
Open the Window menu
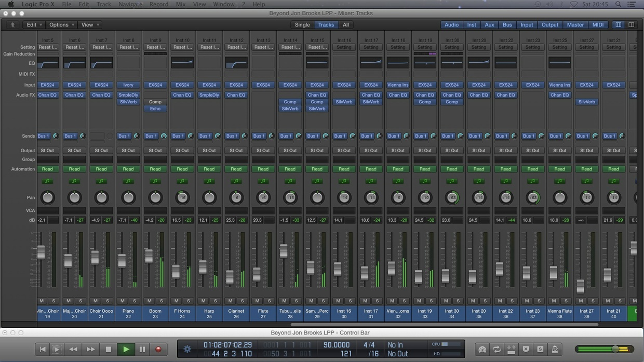[x=224, y=4]
